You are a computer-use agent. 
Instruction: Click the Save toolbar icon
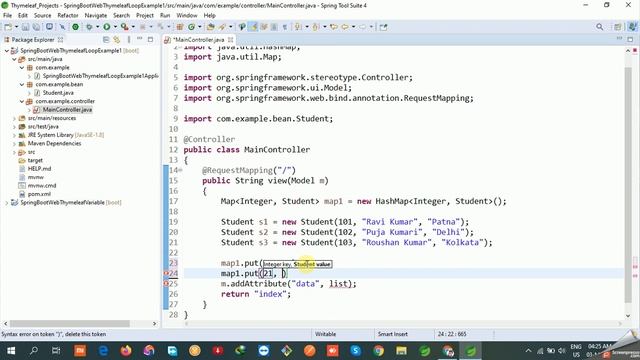tap(25, 27)
